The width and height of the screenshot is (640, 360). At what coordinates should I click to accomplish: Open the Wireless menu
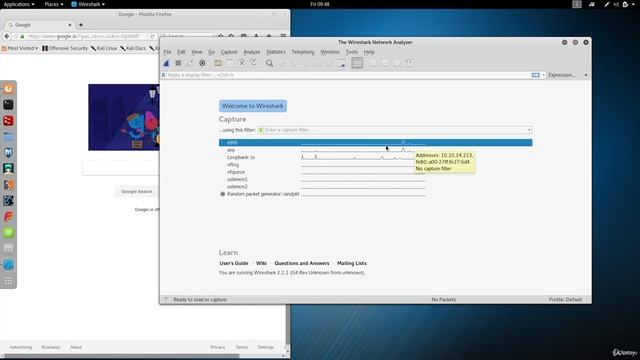[330, 52]
